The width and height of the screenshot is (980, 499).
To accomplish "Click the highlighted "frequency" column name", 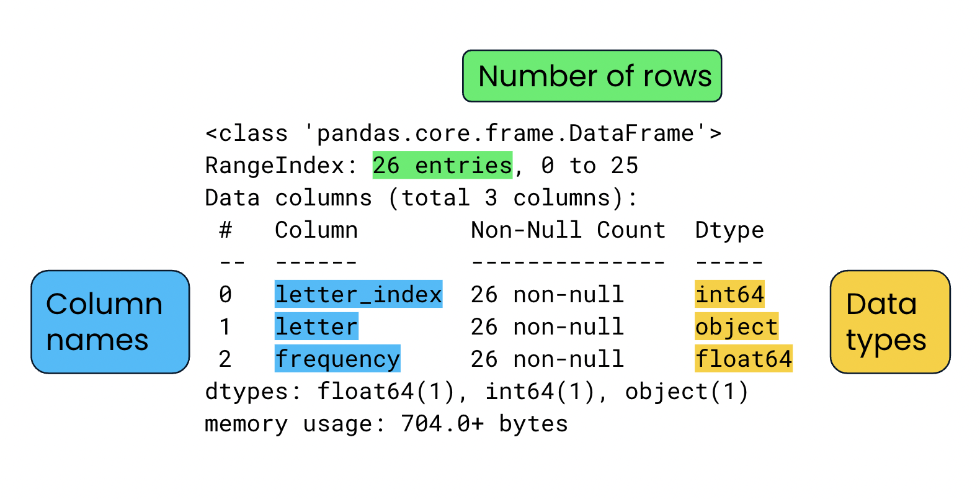I will pos(337,359).
